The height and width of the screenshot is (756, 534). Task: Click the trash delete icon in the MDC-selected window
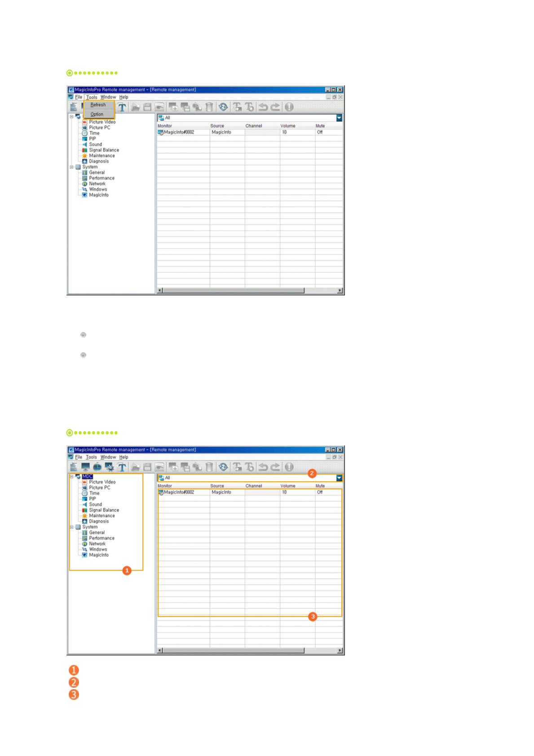coord(209,467)
